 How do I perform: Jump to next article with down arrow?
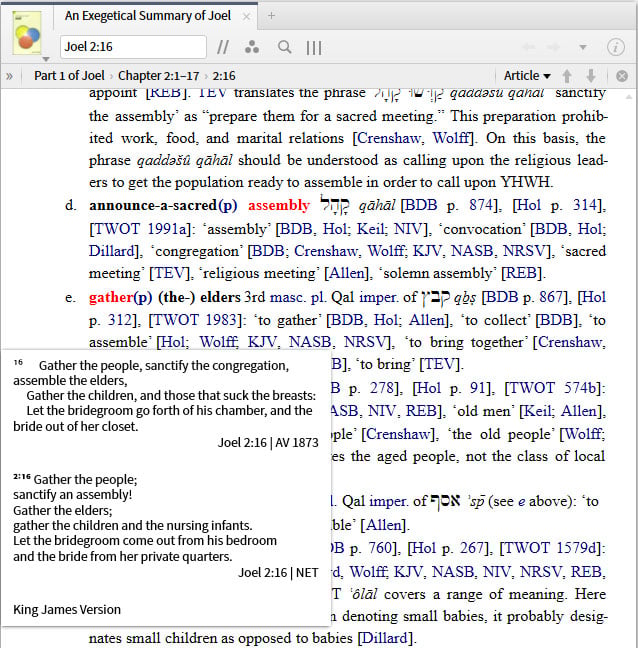click(591, 76)
